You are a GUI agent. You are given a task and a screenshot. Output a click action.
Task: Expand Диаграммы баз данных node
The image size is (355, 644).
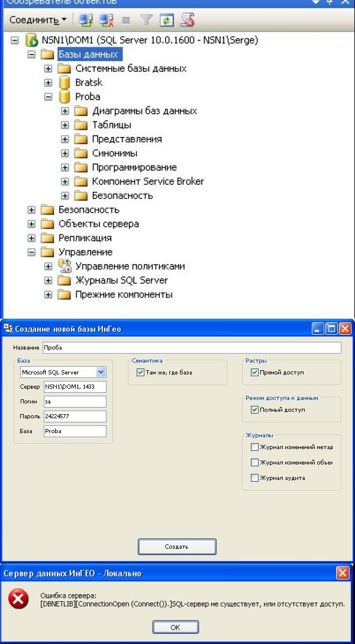[64, 111]
